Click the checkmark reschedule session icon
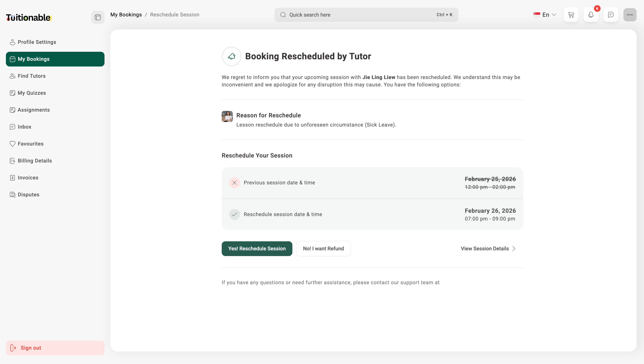This screenshot has width=644, height=364. click(x=234, y=214)
